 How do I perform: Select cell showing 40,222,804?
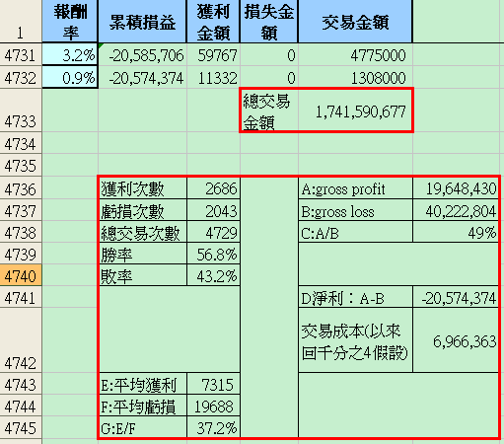[456, 210]
